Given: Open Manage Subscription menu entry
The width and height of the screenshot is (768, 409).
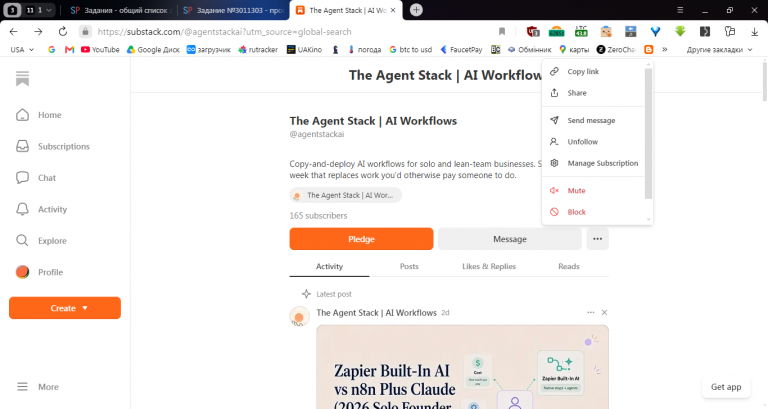Looking at the screenshot, I should pos(594,163).
